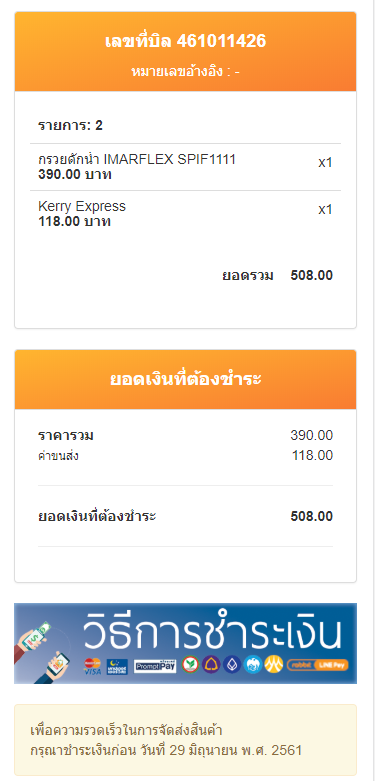
Task: Select the IMARFLEX SPIF1111 item row
Action: click(x=185, y=167)
